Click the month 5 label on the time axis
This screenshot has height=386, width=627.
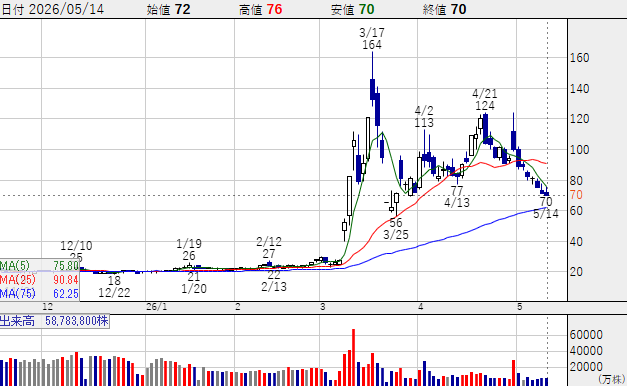pos(519,307)
